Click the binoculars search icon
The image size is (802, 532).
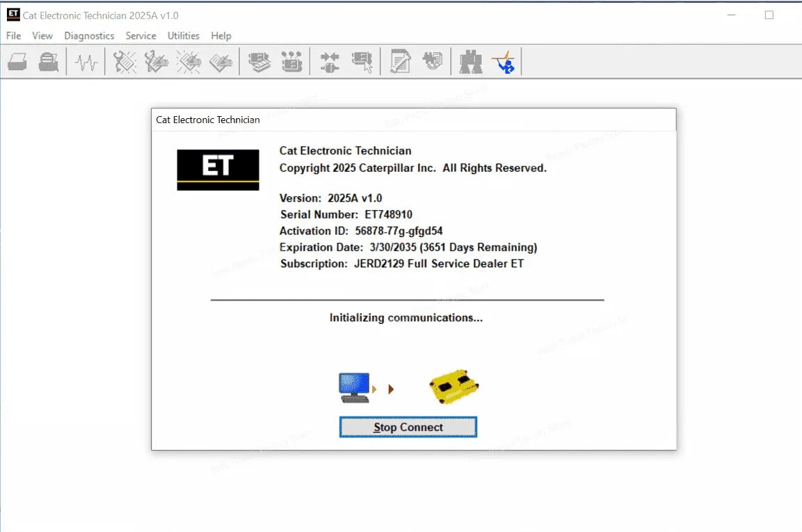tap(470, 61)
